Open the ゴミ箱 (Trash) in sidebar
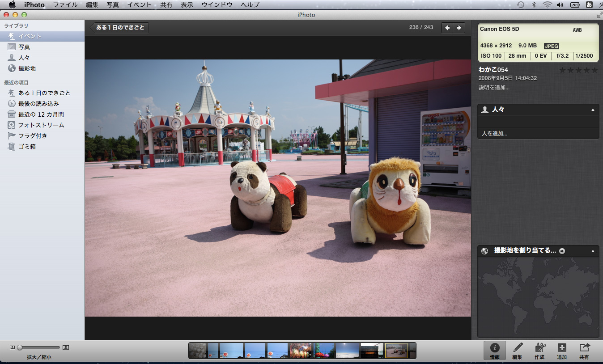 click(x=27, y=146)
